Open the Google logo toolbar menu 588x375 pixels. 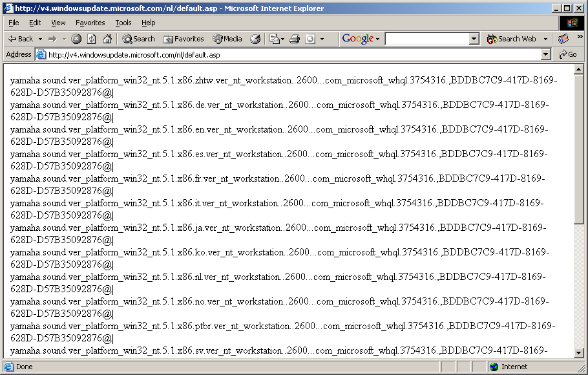tap(361, 39)
